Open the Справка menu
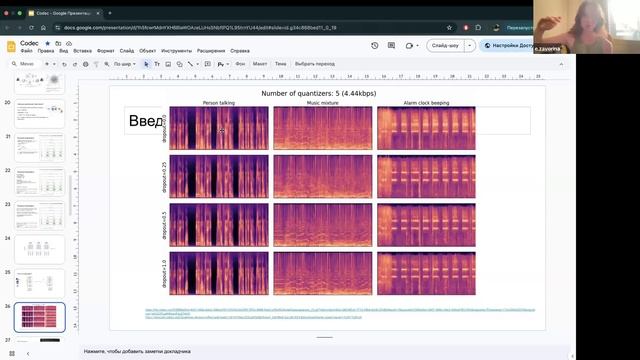Screen dimensions: 640x360 [240, 51]
